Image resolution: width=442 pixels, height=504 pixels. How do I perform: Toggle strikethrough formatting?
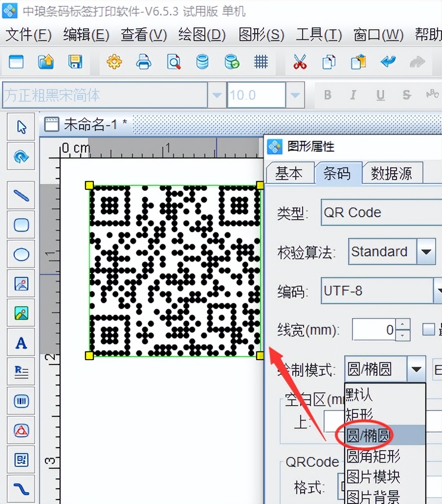click(x=407, y=95)
